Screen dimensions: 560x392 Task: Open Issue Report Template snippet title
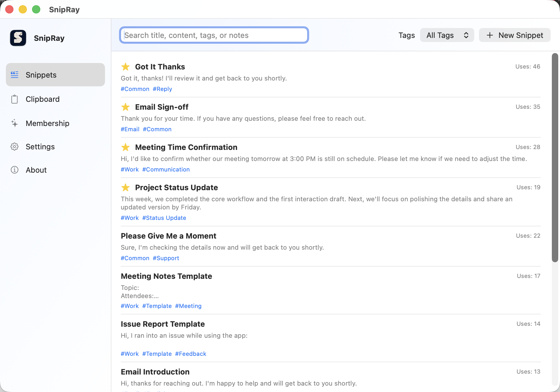(x=163, y=324)
